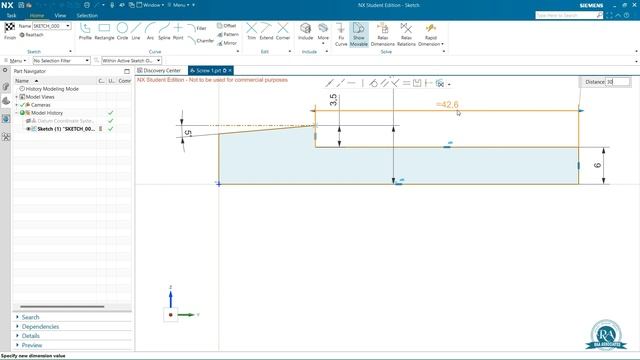The image size is (640, 360).
Task: Click the make-parallel icon in shortcut toolbar
Action: point(384,83)
